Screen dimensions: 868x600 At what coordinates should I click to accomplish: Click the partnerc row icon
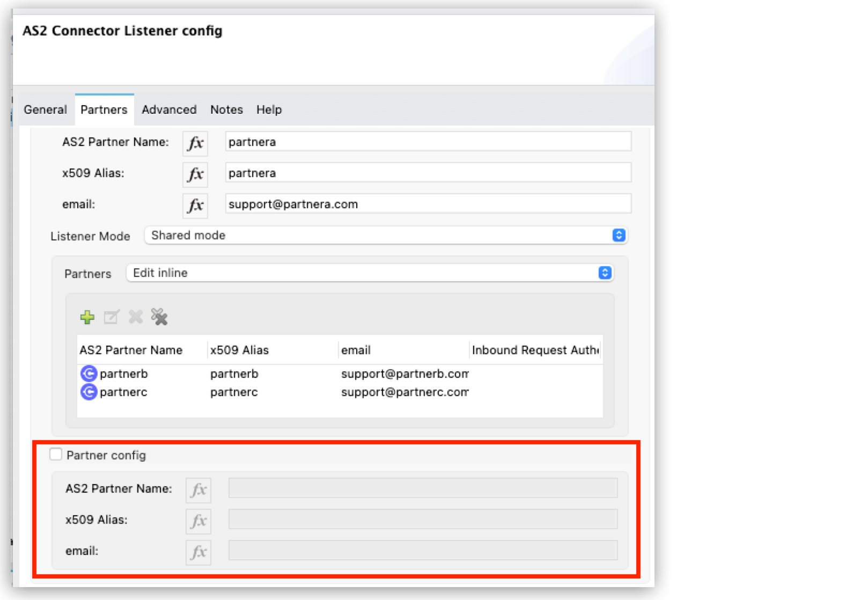[x=89, y=392]
